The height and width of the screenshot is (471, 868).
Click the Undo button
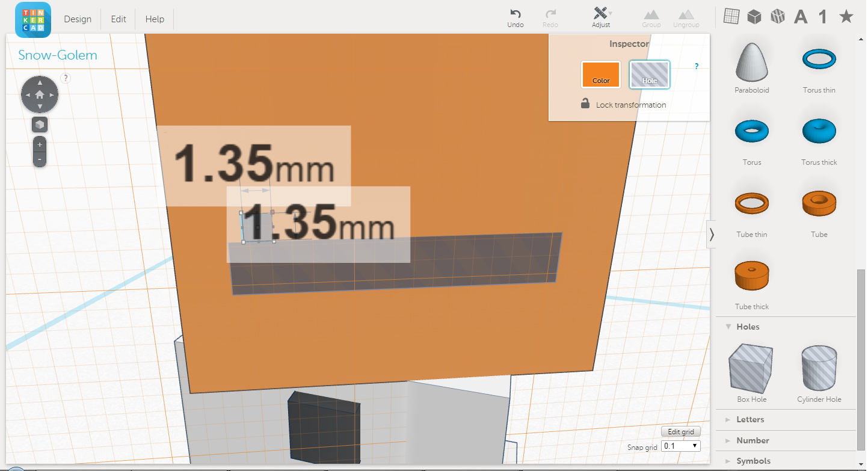[516, 17]
